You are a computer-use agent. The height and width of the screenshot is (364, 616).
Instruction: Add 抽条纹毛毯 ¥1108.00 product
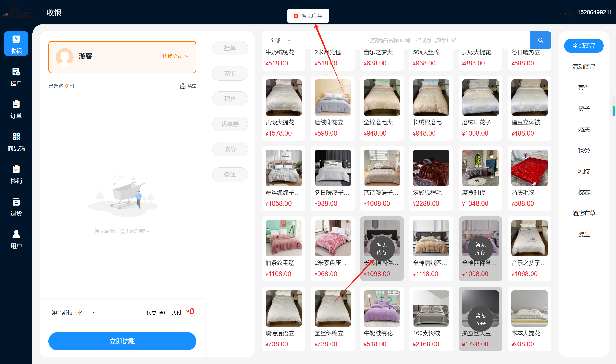284,249
